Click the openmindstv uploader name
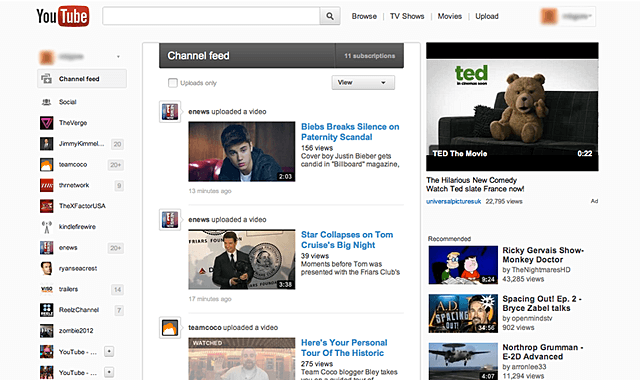 pos(532,318)
